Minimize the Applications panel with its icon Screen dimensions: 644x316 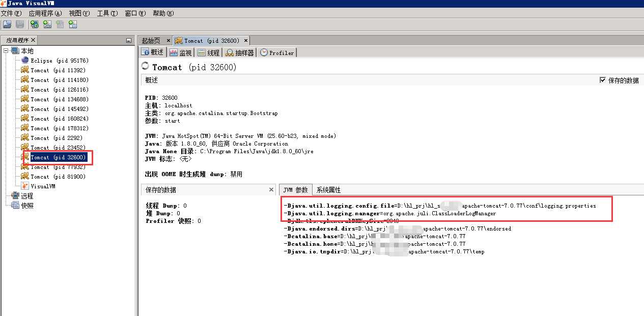click(x=129, y=41)
